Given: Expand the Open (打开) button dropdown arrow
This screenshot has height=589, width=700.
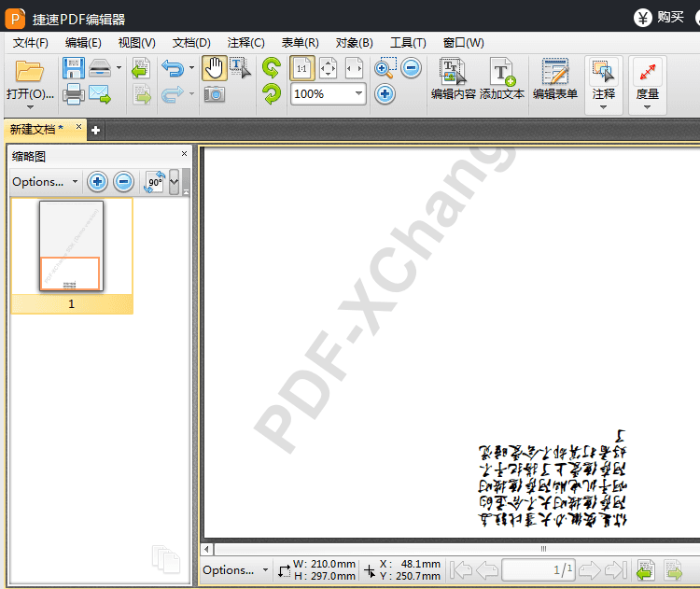Looking at the screenshot, I should coord(30,107).
